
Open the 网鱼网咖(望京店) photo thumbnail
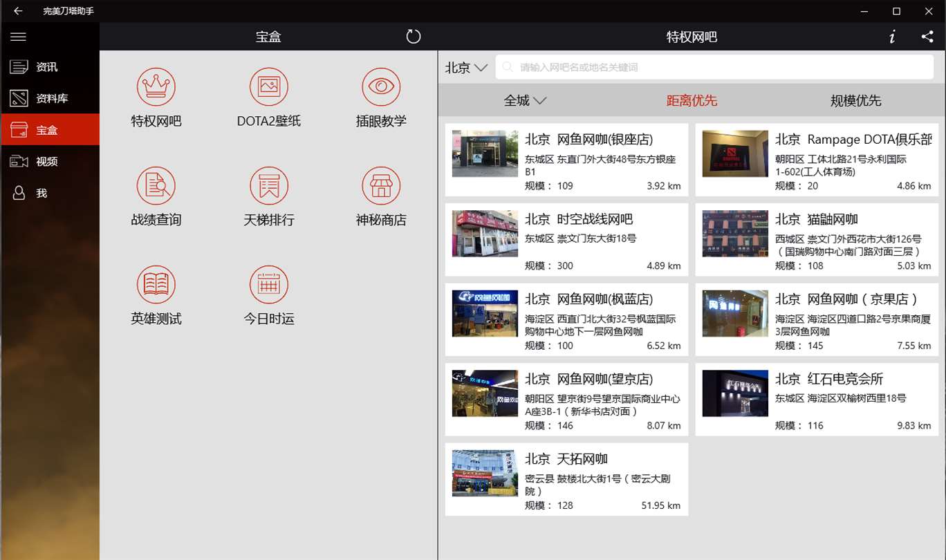click(485, 393)
